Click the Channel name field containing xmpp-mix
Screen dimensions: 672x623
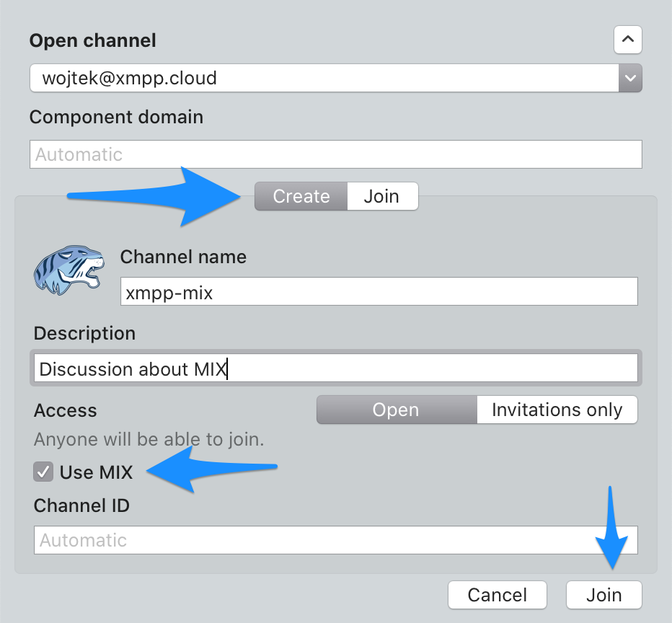[x=379, y=293]
